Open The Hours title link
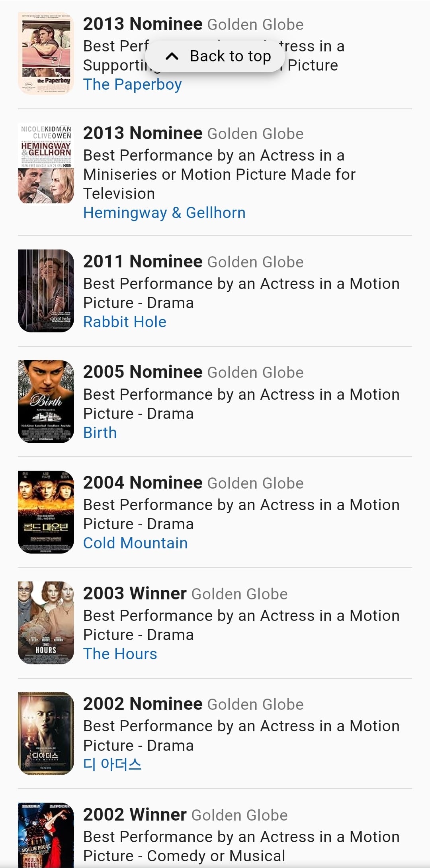The width and height of the screenshot is (430, 868). [x=120, y=654]
